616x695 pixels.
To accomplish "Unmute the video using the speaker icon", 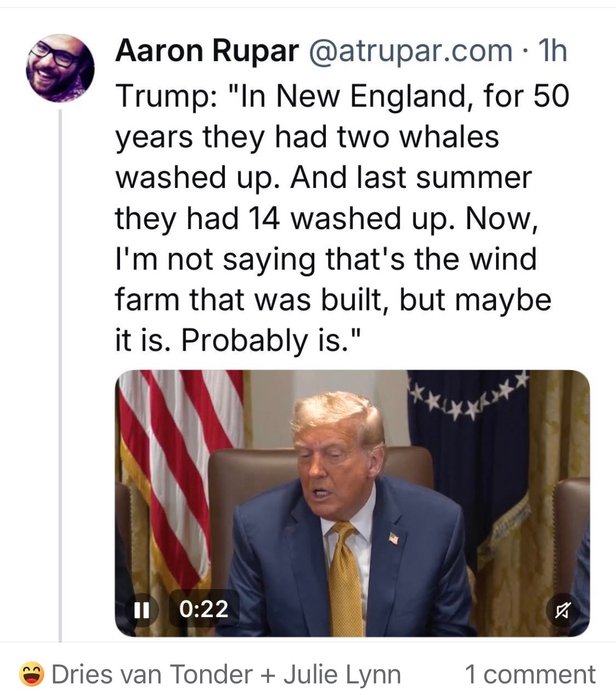I will [562, 610].
